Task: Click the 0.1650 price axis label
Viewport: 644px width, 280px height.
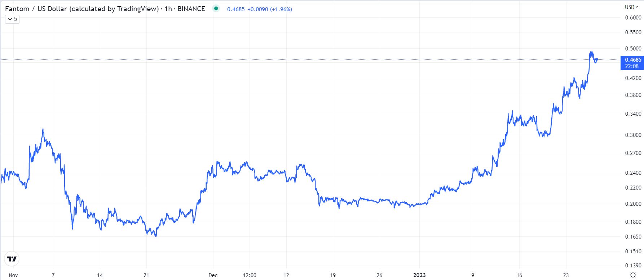Action: coord(633,237)
